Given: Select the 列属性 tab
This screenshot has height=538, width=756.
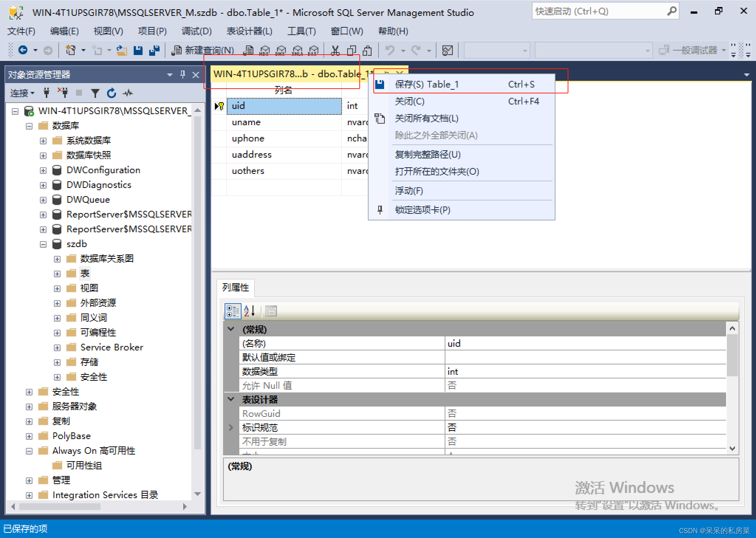Looking at the screenshot, I should [x=236, y=287].
